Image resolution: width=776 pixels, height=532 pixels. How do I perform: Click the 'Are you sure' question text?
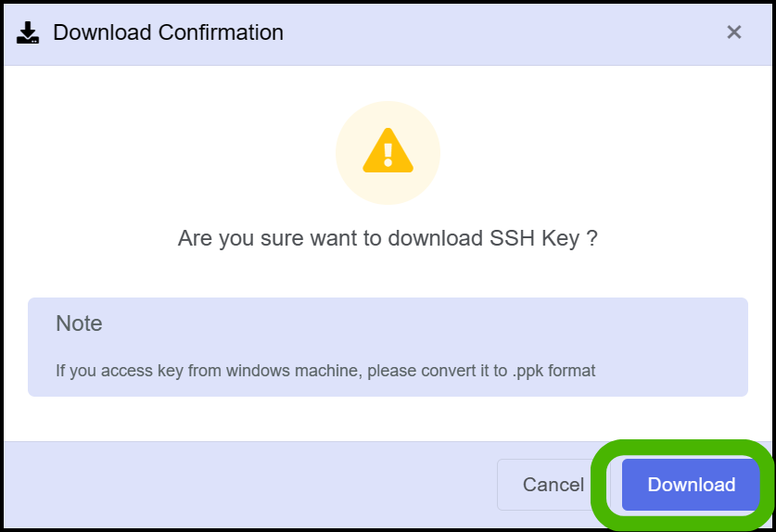click(388, 238)
